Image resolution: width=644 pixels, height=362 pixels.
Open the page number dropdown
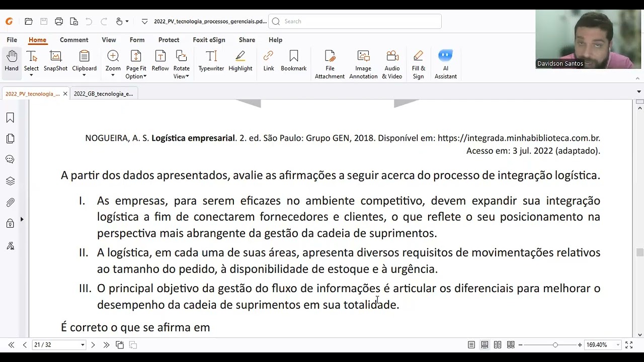click(x=83, y=345)
